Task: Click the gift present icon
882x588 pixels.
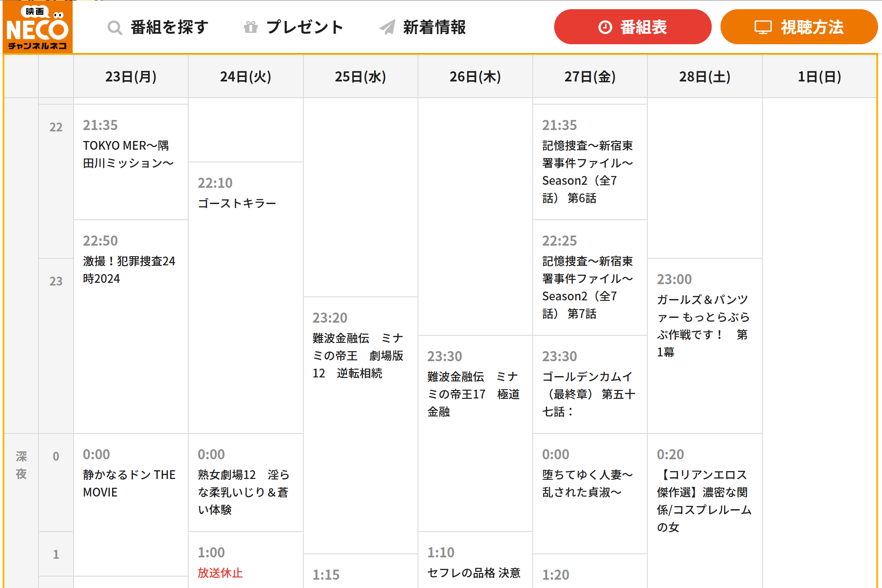Action: (x=250, y=28)
